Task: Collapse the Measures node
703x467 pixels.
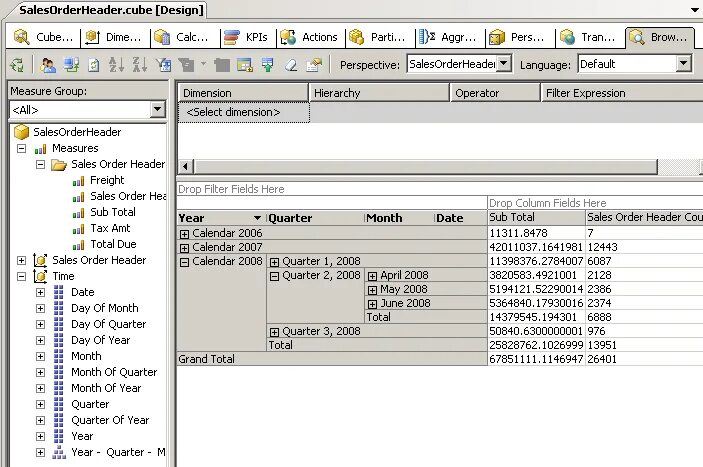Action: 21,148
